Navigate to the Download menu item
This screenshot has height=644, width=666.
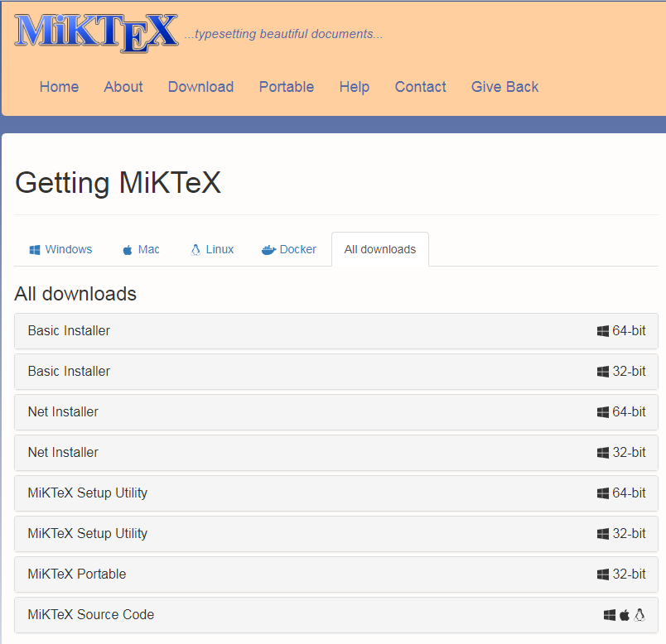200,87
